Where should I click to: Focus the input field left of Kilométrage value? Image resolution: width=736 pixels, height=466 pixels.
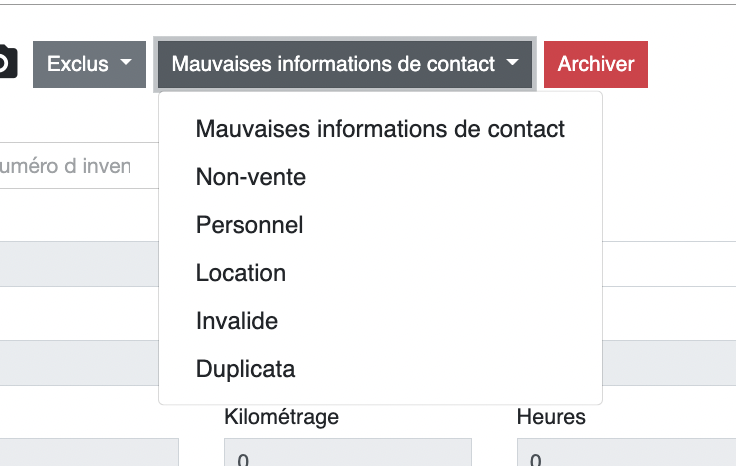(x=88, y=454)
